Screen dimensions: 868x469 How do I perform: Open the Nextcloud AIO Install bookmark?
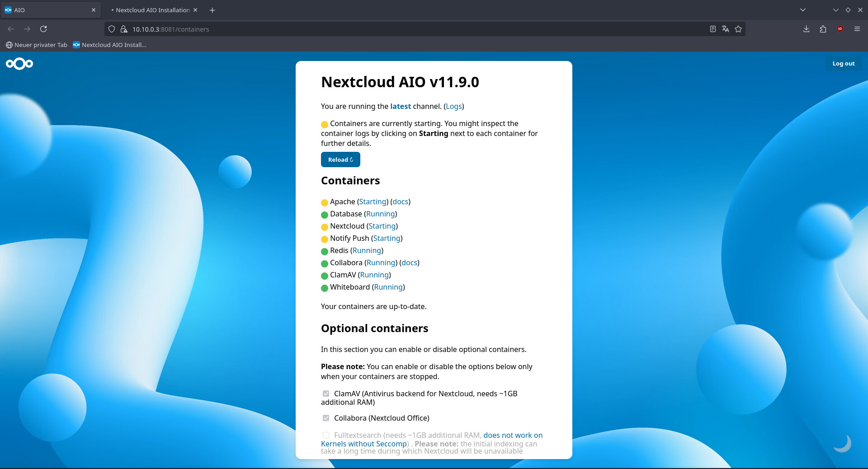(109, 45)
